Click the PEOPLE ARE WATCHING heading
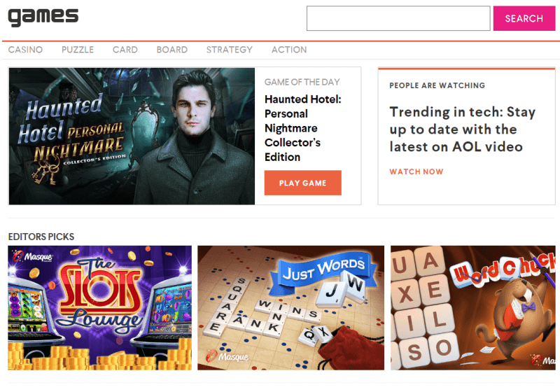The width and height of the screenshot is (560, 392). 437,85
